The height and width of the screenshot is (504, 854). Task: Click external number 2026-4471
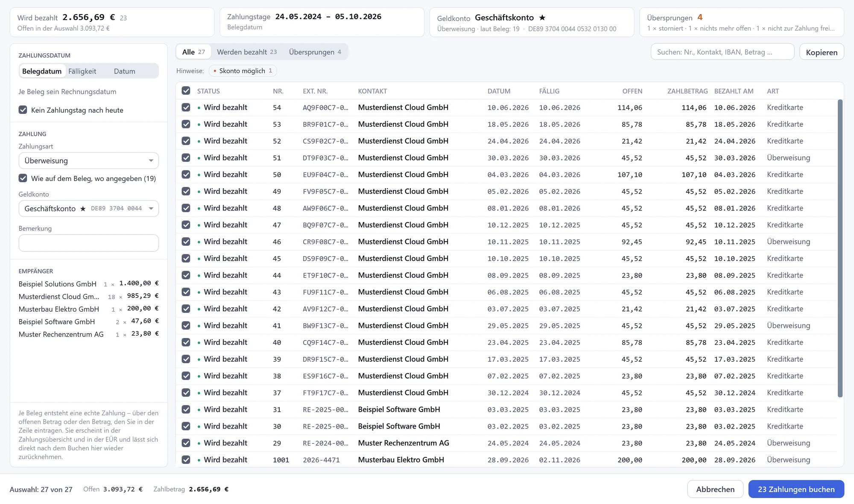[x=321, y=460]
